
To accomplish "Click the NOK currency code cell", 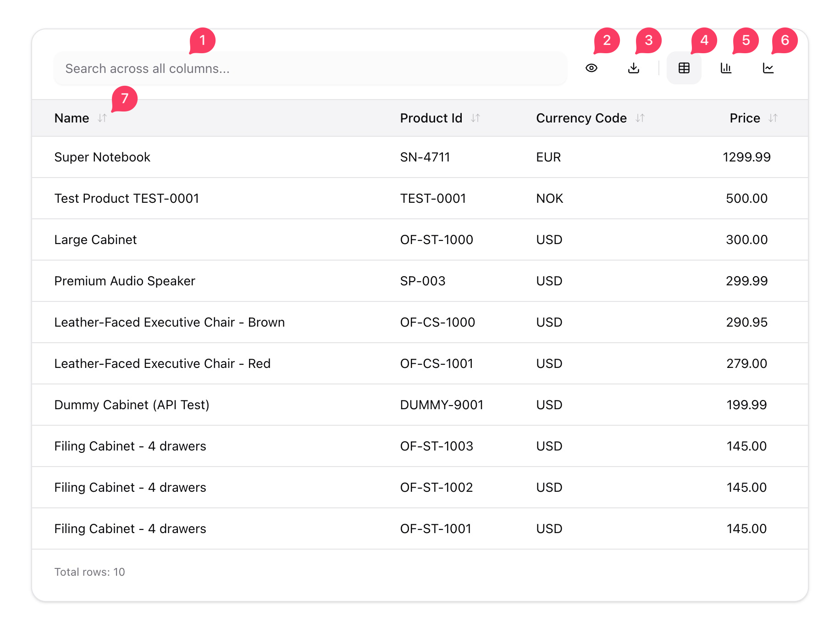I will 549,199.
